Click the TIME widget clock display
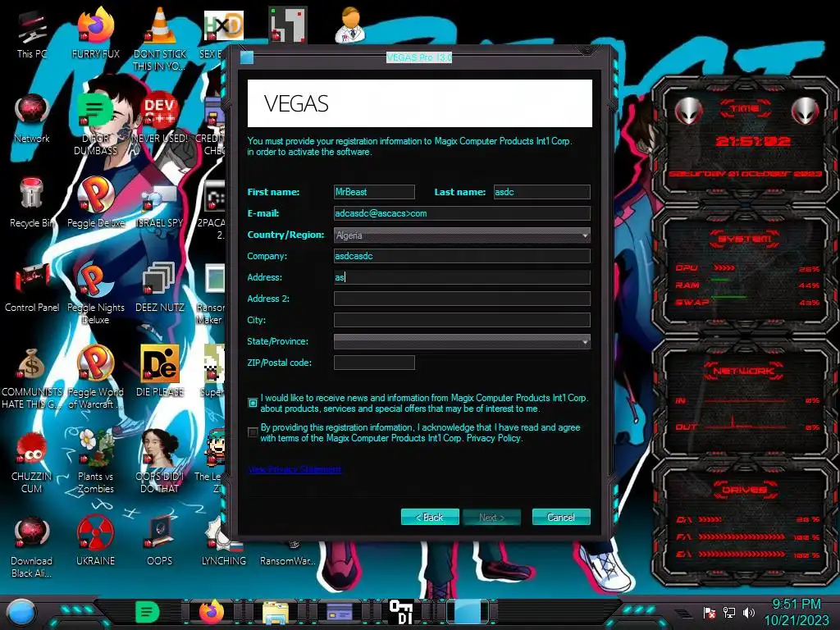The height and width of the screenshot is (630, 840). [753, 141]
